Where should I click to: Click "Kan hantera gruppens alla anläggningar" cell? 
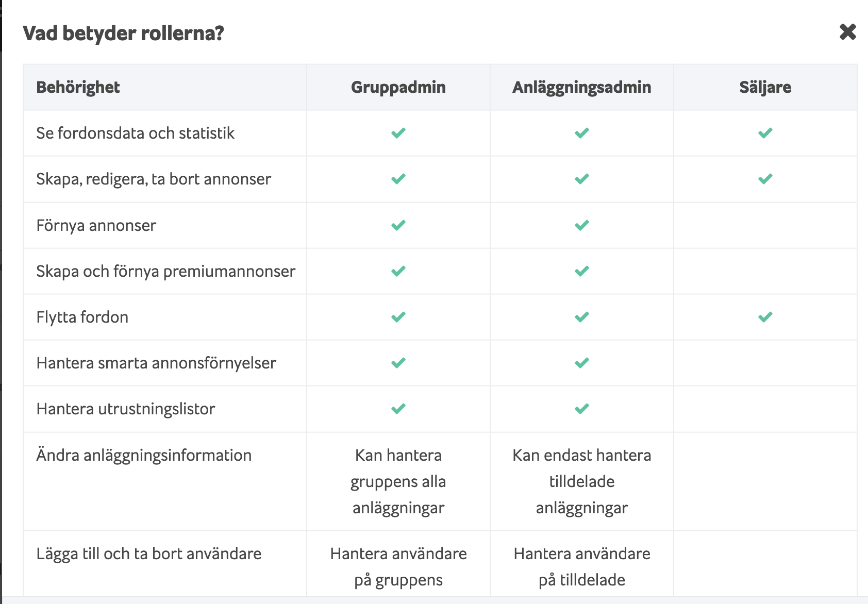click(397, 481)
